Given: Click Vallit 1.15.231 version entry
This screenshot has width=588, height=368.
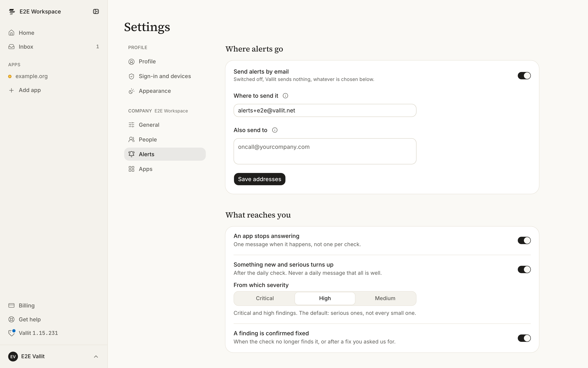Looking at the screenshot, I should pyautogui.click(x=54, y=333).
